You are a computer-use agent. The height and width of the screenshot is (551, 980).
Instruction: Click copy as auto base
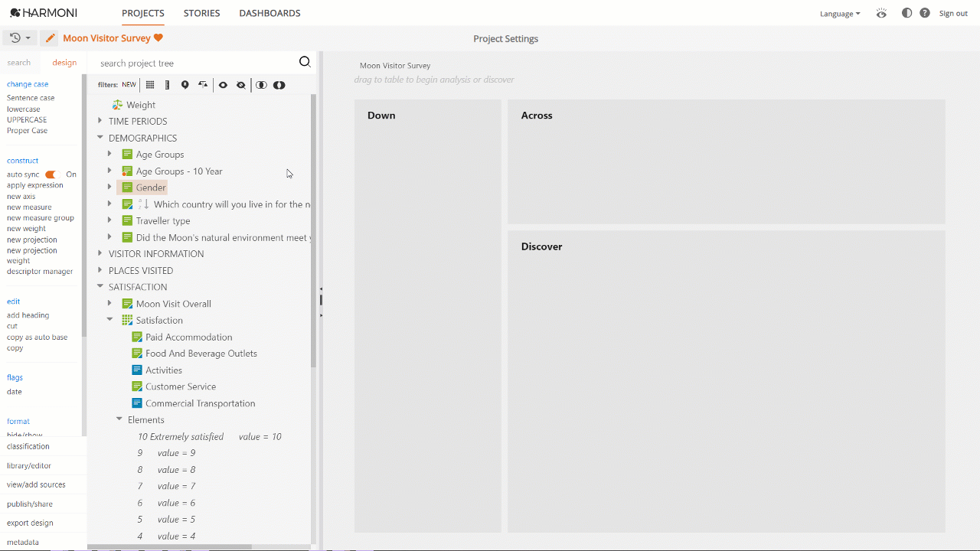click(x=37, y=337)
